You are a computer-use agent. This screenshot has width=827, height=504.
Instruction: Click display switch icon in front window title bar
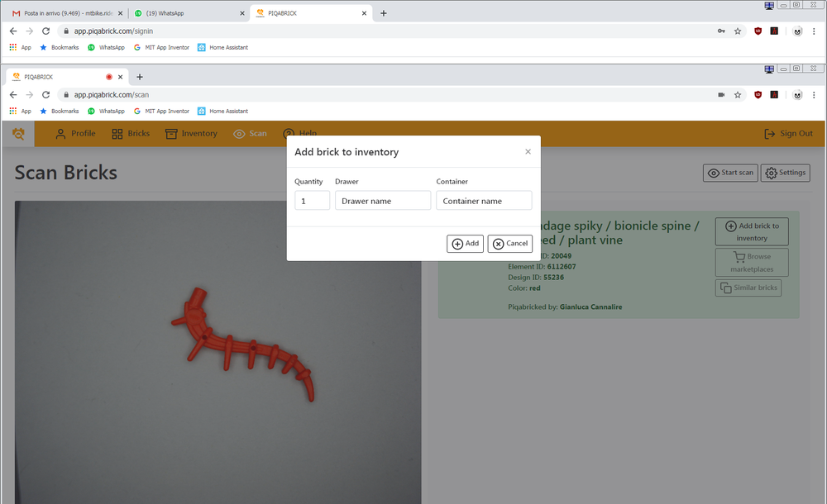(769, 69)
